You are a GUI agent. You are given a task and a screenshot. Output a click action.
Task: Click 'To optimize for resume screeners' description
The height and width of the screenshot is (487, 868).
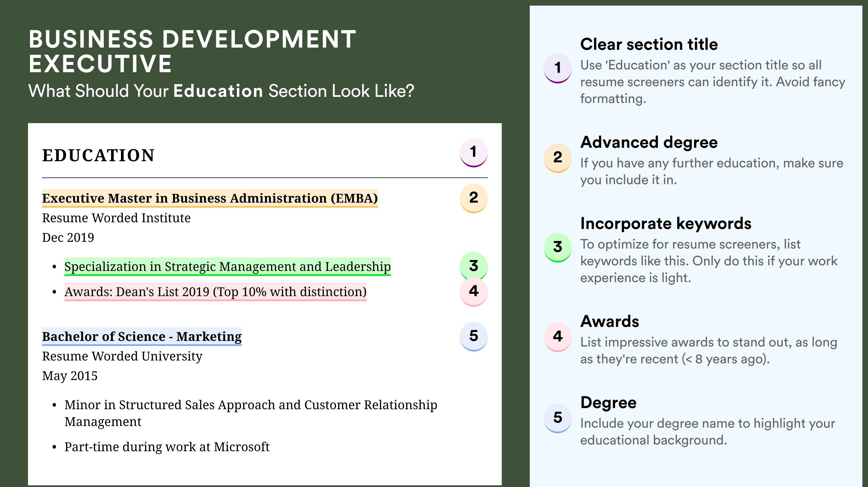(709, 261)
